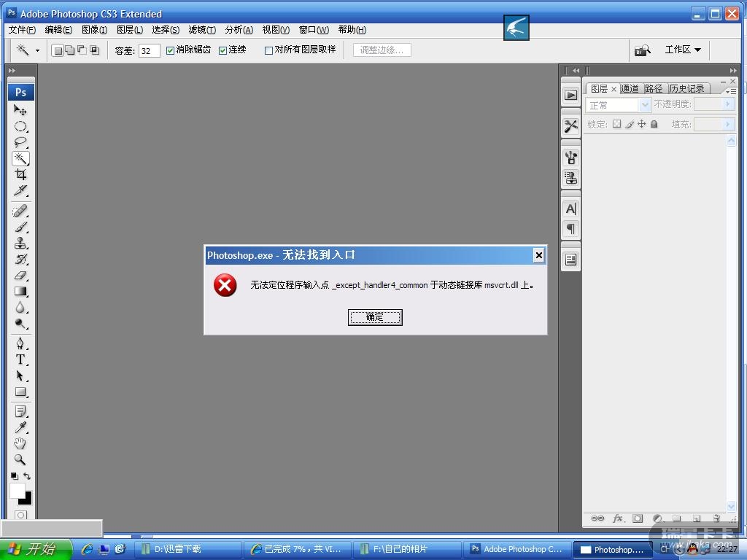Viewport: 747px width, 560px height.
Task: Select the Dodge tool
Action: [20, 324]
